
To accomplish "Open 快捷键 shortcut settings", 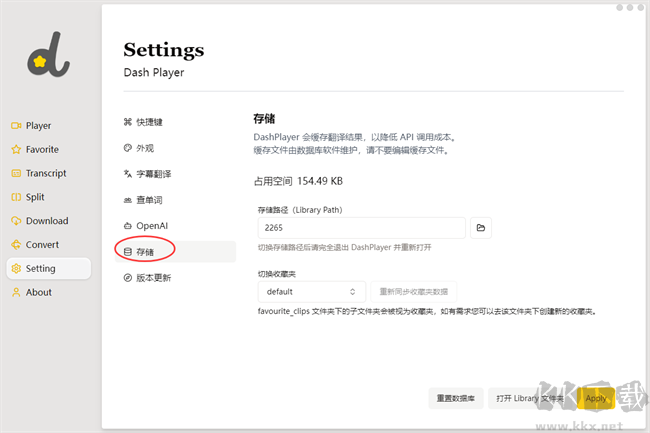I will 175,122.
